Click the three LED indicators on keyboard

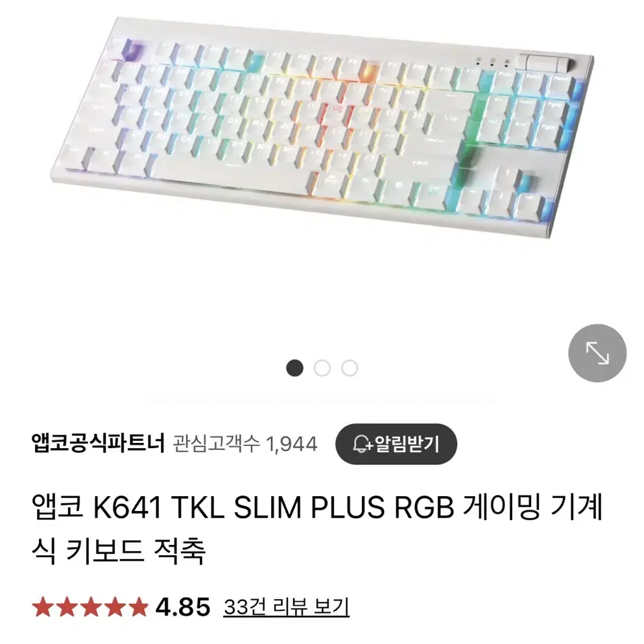(x=492, y=62)
